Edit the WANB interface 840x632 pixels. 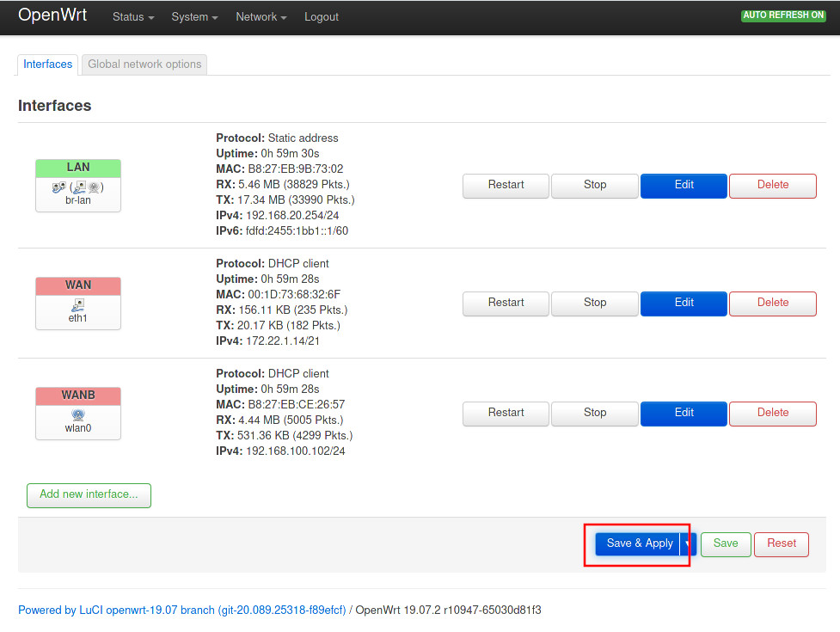[684, 414]
